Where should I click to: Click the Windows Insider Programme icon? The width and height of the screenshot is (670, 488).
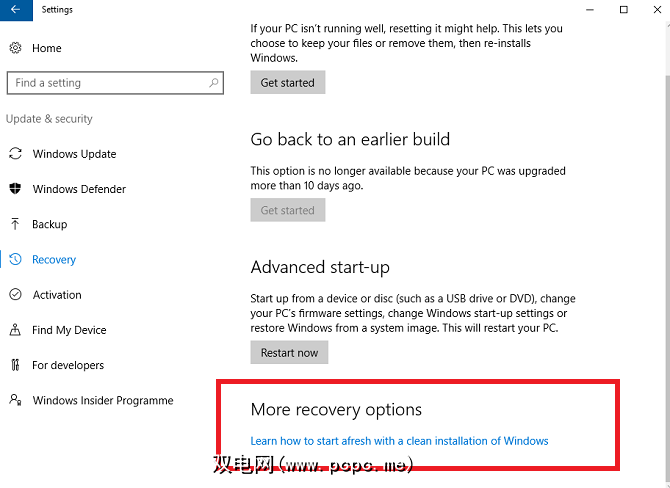tap(15, 400)
